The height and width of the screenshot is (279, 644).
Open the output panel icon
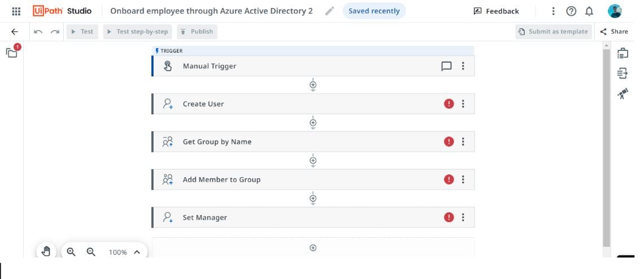(x=623, y=74)
